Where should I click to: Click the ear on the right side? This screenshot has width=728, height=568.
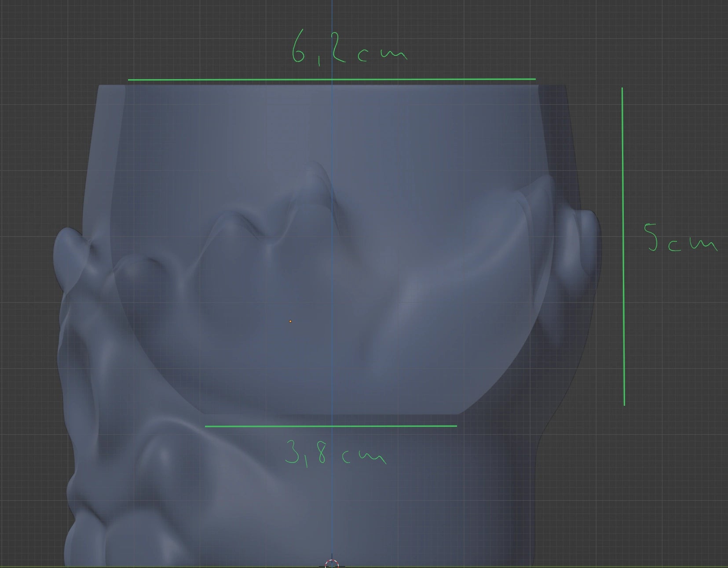(x=581, y=246)
